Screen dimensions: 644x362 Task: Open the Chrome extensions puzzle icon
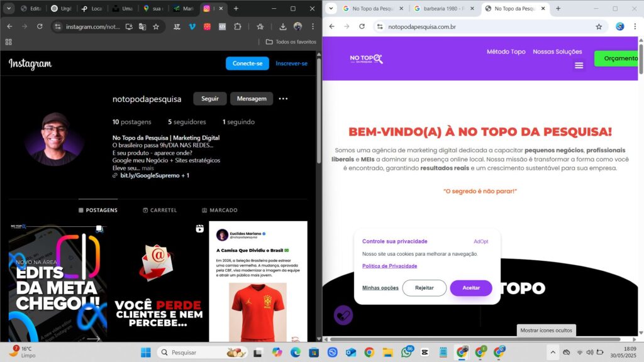tap(238, 26)
